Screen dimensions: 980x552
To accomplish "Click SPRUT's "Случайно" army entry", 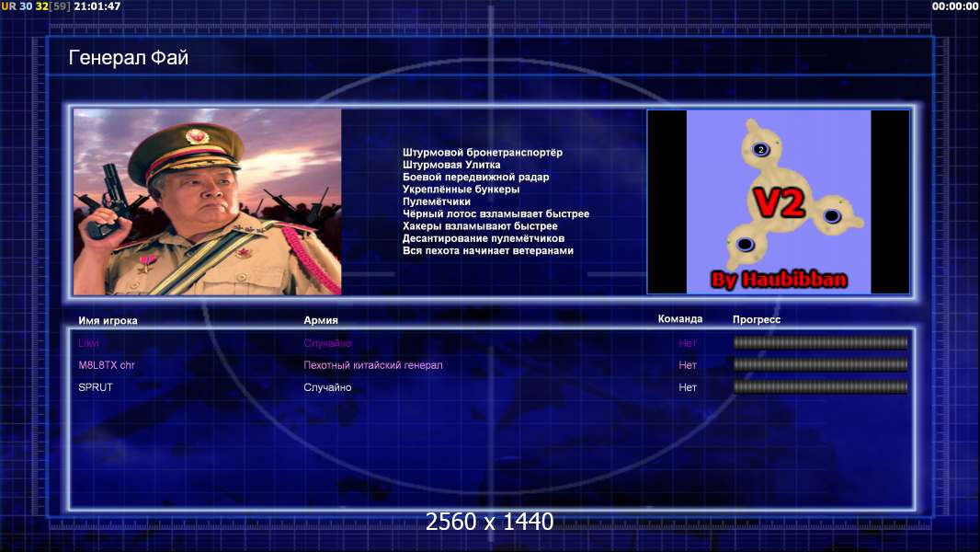I will [327, 387].
